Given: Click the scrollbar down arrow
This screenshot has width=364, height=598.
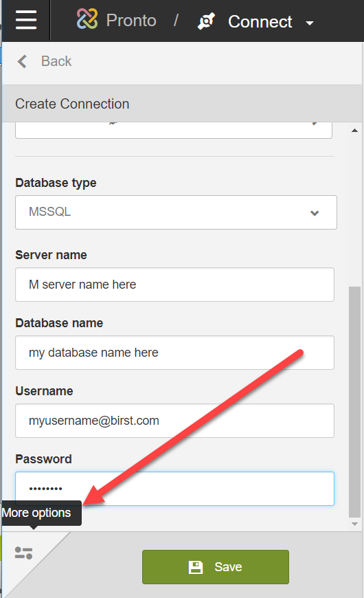Looking at the screenshot, I should click(354, 524).
